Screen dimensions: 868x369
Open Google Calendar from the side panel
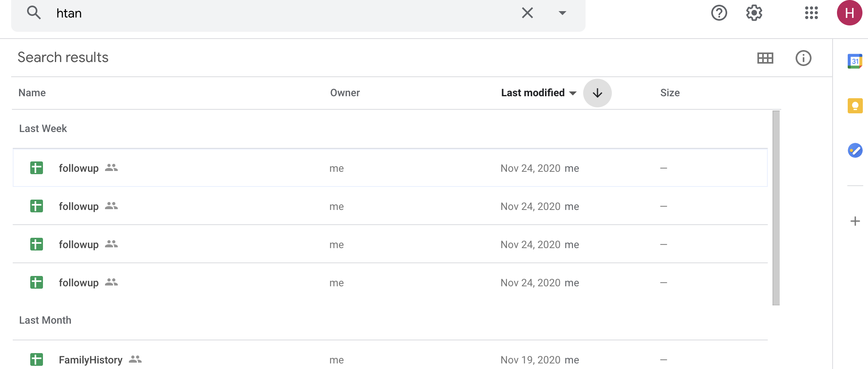tap(855, 61)
